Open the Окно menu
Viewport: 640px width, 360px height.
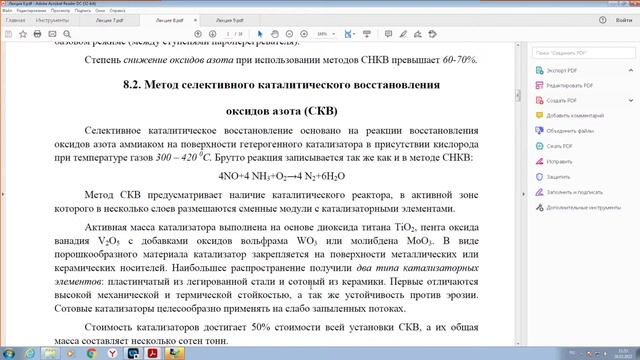[x=100, y=11]
